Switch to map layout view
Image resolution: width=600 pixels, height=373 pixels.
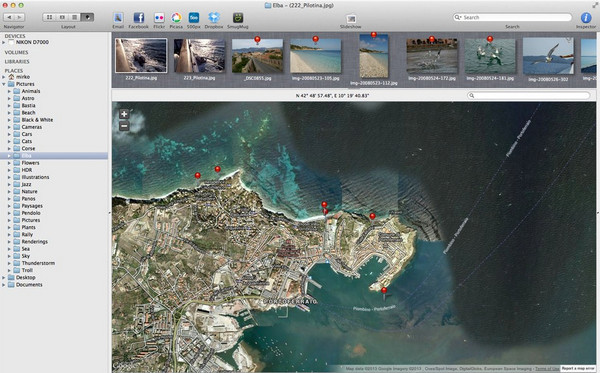coord(87,17)
